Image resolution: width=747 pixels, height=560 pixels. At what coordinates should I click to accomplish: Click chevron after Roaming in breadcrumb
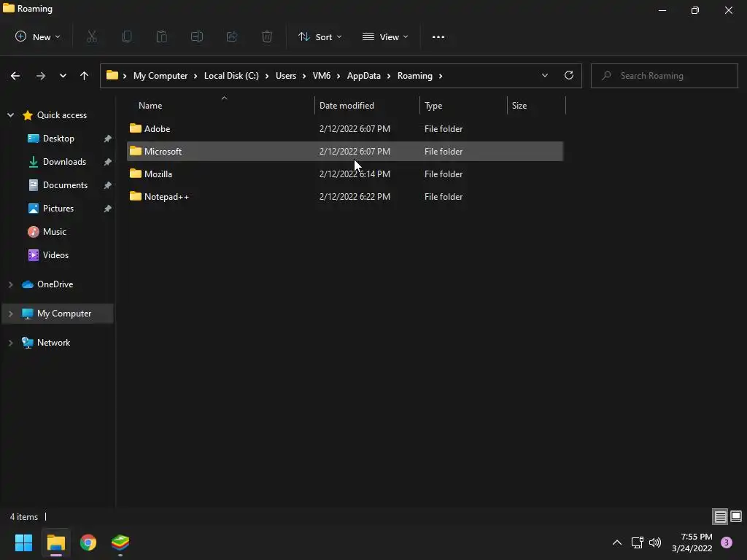click(x=441, y=76)
